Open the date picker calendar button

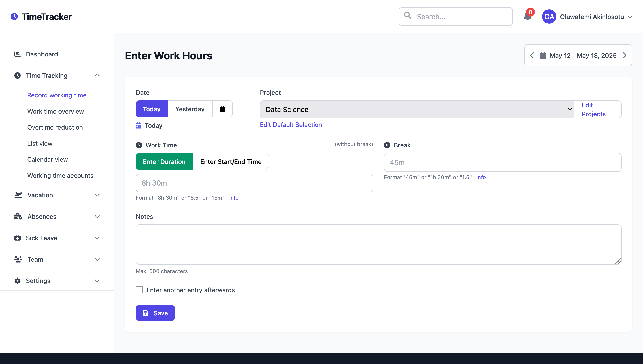tap(222, 109)
